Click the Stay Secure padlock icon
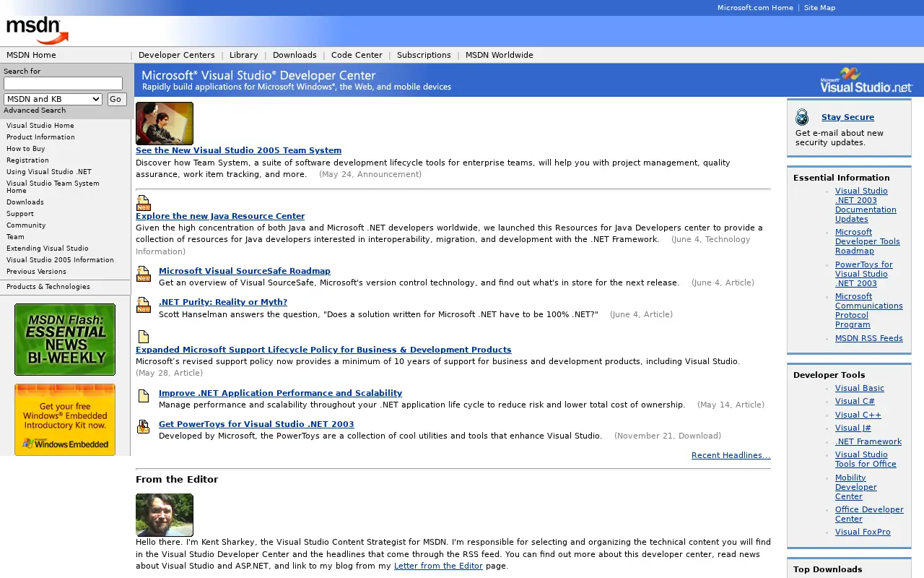Image resolution: width=924 pixels, height=578 pixels. pyautogui.click(x=802, y=117)
